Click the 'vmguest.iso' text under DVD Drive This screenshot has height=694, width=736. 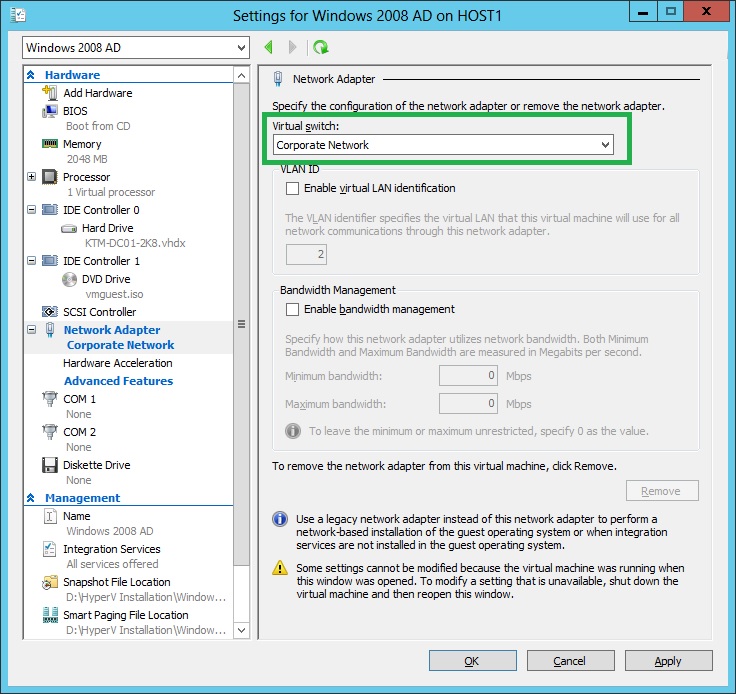tap(115, 294)
